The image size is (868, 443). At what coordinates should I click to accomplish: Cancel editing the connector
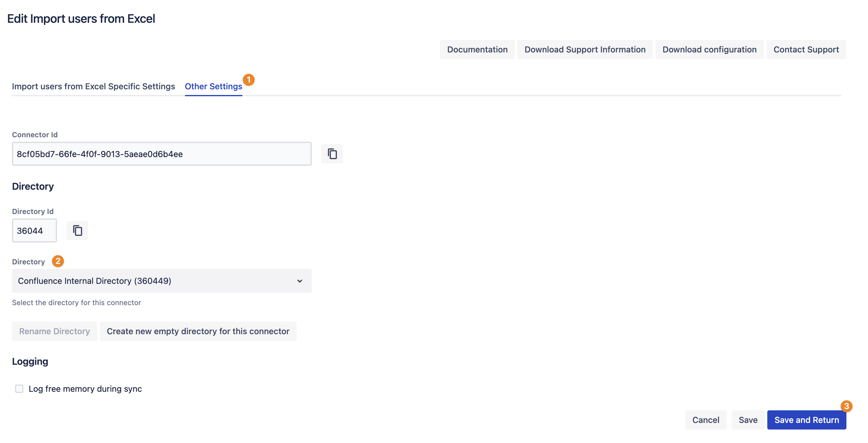705,420
